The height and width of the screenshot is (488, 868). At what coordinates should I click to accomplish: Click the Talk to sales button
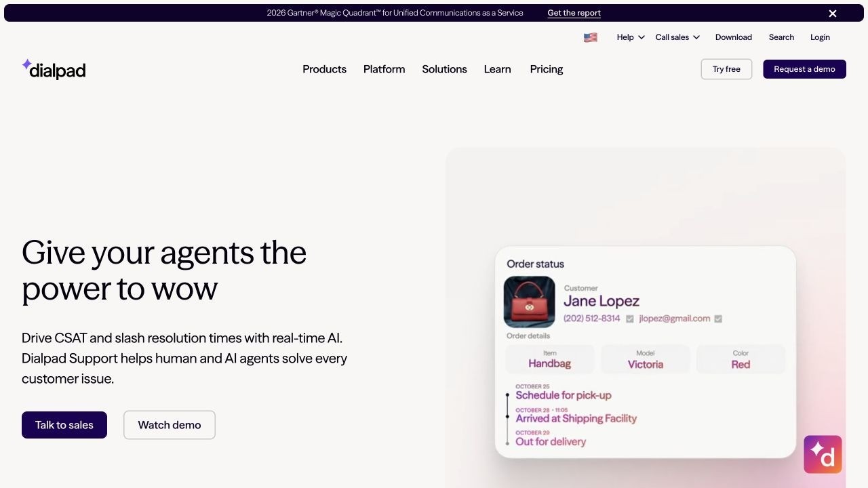(x=64, y=425)
